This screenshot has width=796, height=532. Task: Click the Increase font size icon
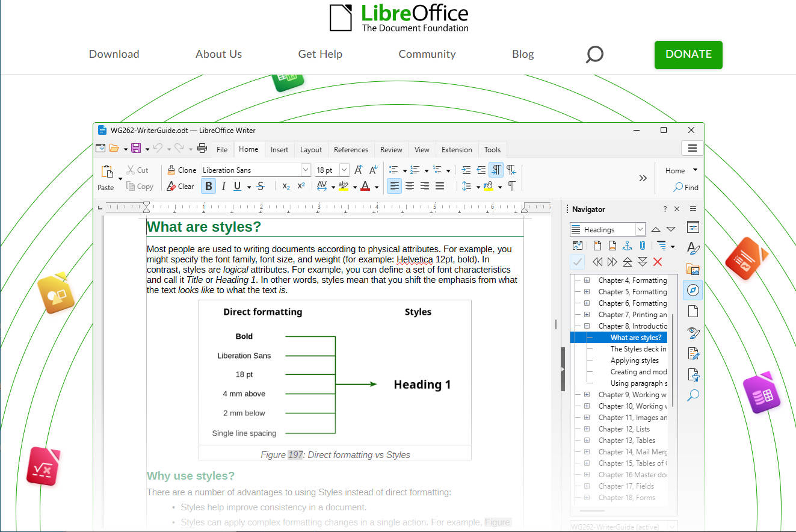coord(359,170)
